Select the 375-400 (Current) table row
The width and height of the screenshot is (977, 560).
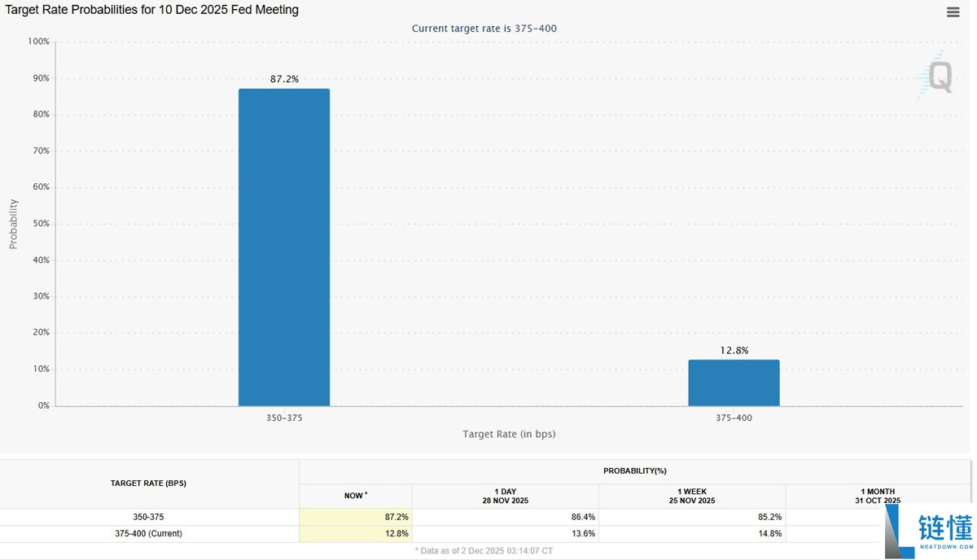click(148, 534)
